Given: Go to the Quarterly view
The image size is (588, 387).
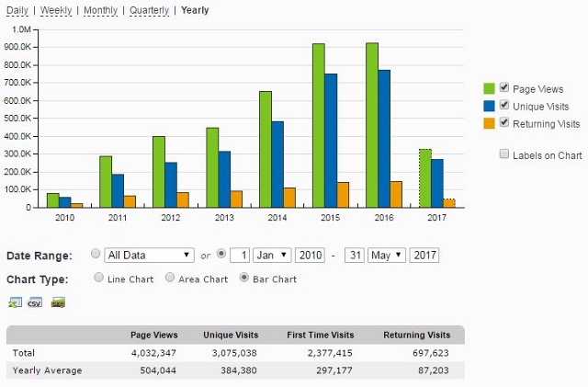Looking at the screenshot, I should click(149, 10).
